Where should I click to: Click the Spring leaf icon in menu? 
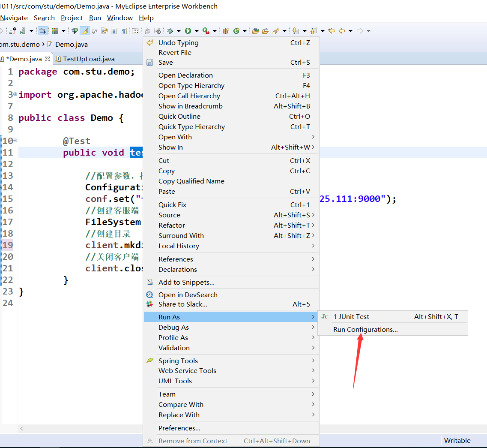[x=150, y=360]
